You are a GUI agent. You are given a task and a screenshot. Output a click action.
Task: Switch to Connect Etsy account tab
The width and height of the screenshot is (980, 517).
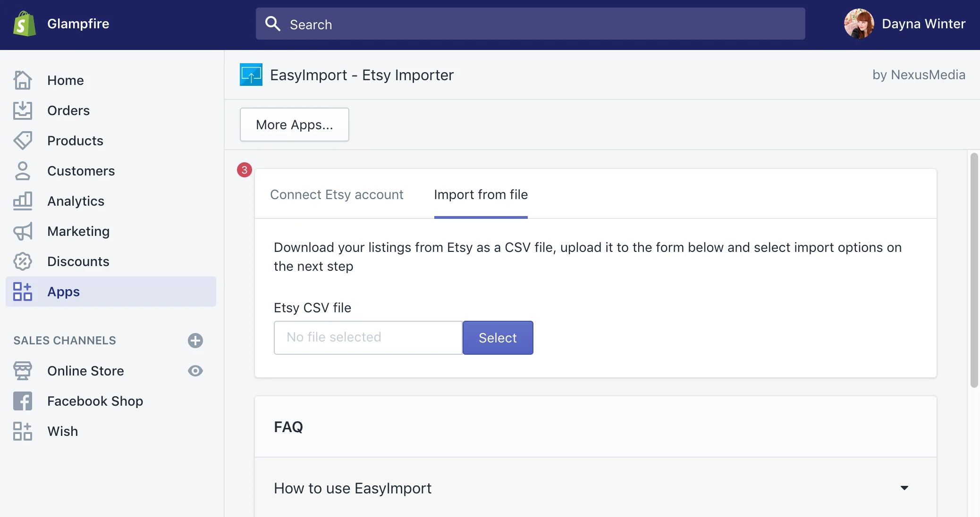(x=337, y=194)
